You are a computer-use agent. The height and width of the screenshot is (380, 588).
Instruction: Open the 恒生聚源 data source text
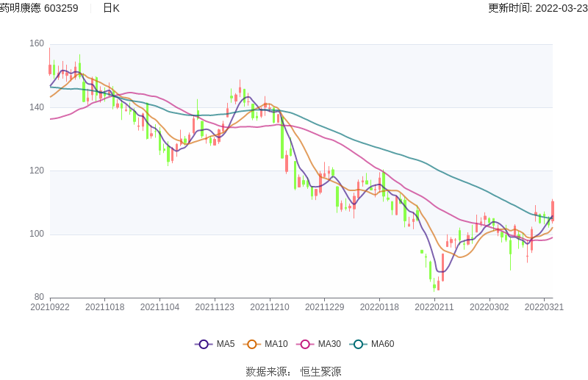coord(320,372)
